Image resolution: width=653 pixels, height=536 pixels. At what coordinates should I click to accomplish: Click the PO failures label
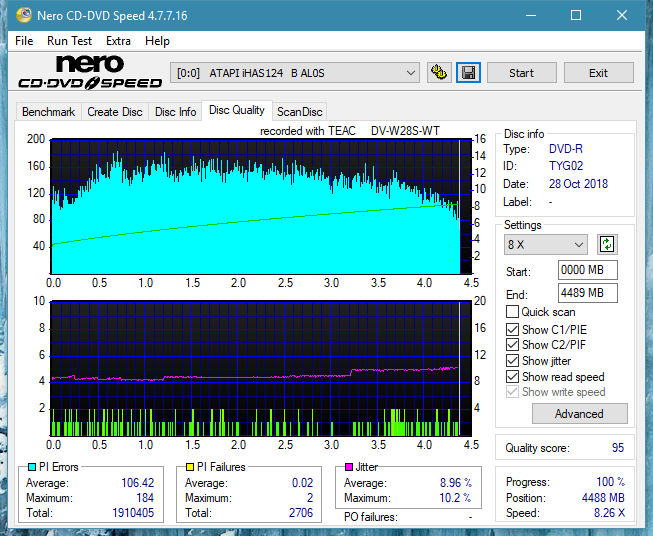click(x=371, y=517)
